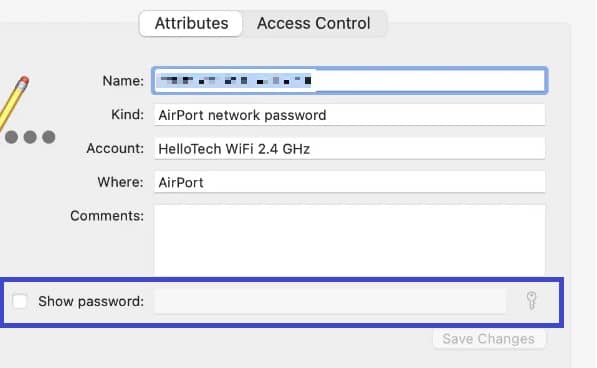Click the "Show password:" label text
597x368 pixels.
(x=91, y=301)
